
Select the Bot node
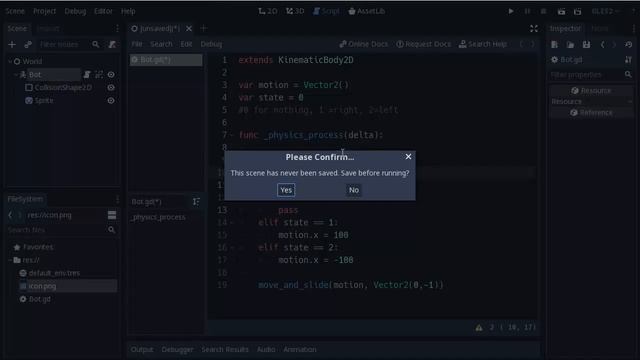tap(35, 74)
